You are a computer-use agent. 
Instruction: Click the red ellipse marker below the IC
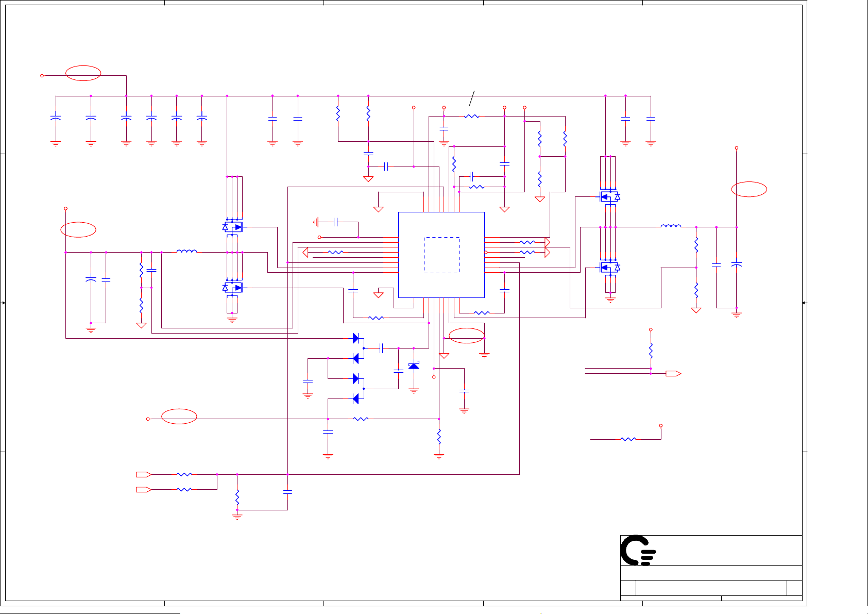[467, 336]
